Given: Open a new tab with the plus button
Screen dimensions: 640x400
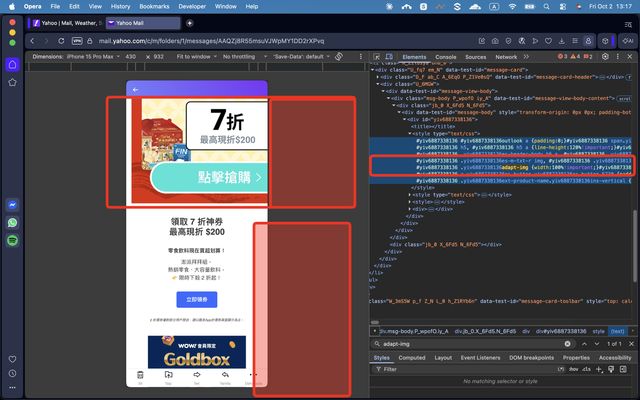Looking at the screenshot, I should [x=190, y=23].
